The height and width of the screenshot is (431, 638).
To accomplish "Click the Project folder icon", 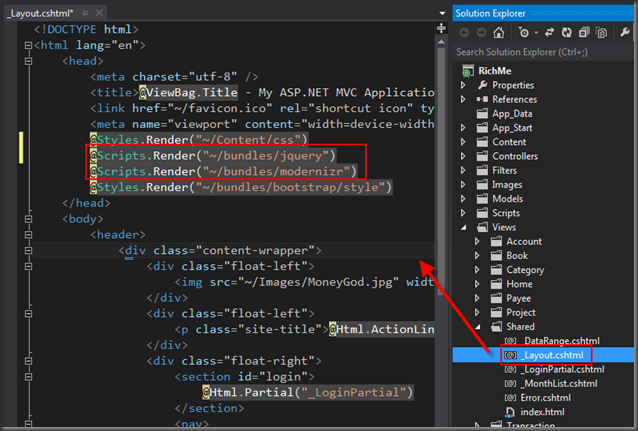I will 496,313.
